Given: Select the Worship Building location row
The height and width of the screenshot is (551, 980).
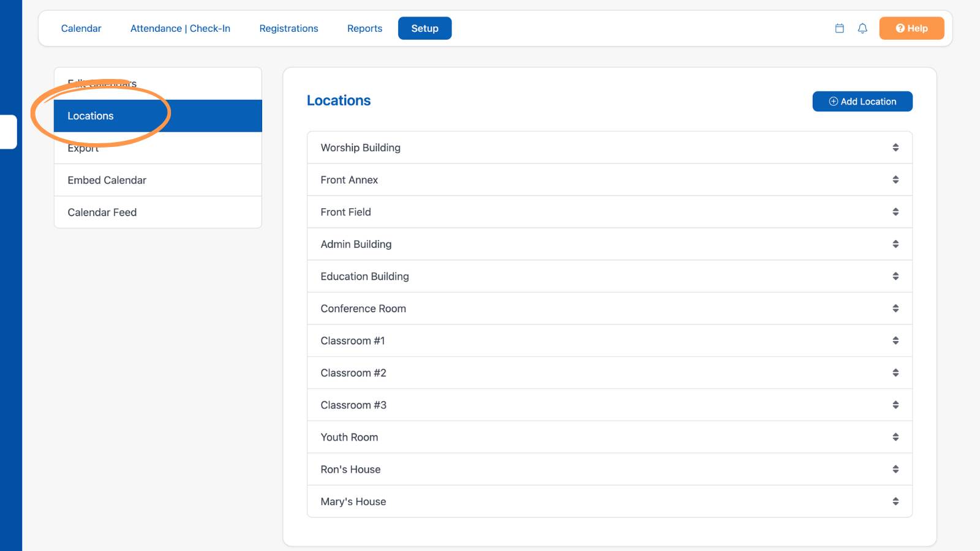Looking at the screenshot, I should point(609,148).
